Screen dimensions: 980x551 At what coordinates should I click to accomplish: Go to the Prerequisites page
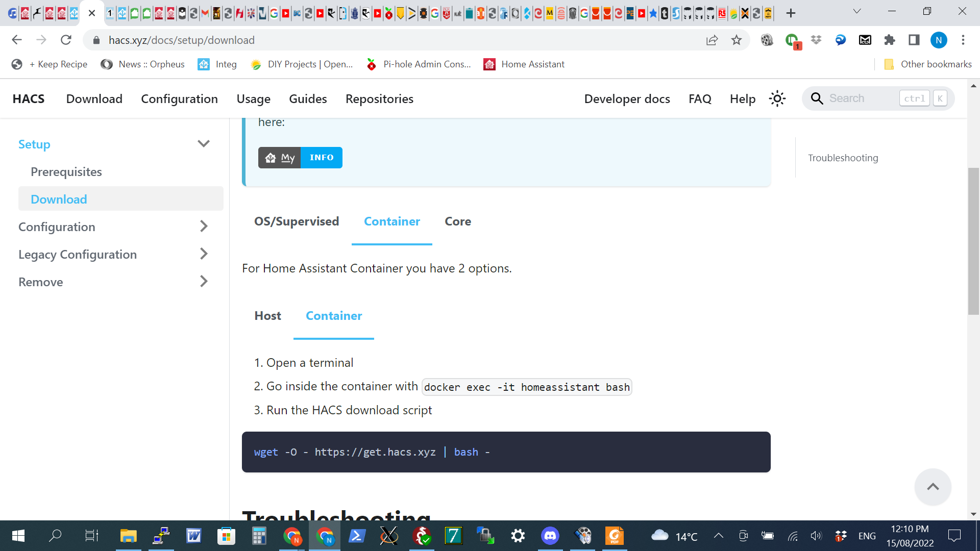[x=66, y=171]
